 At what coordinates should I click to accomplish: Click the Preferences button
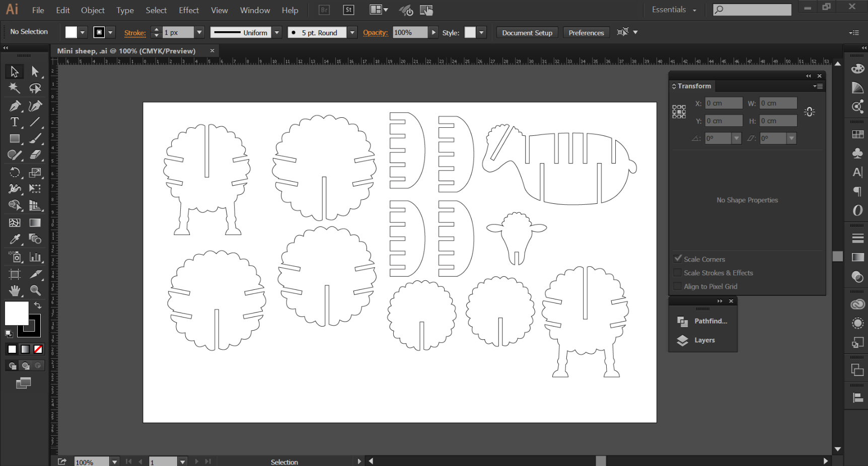pyautogui.click(x=586, y=33)
